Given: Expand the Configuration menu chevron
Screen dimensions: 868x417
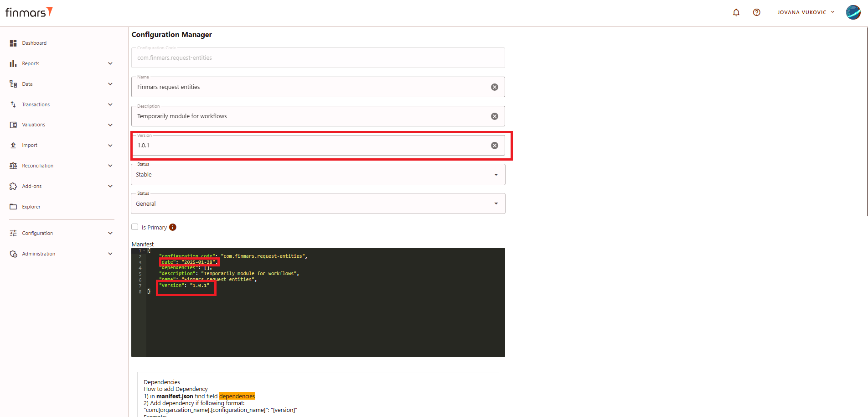Looking at the screenshot, I should [x=110, y=233].
